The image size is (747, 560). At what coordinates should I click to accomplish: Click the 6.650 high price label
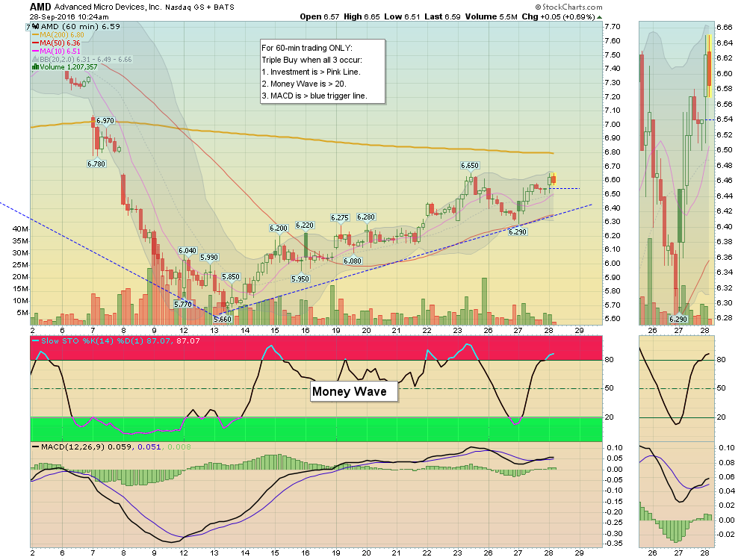click(x=470, y=166)
